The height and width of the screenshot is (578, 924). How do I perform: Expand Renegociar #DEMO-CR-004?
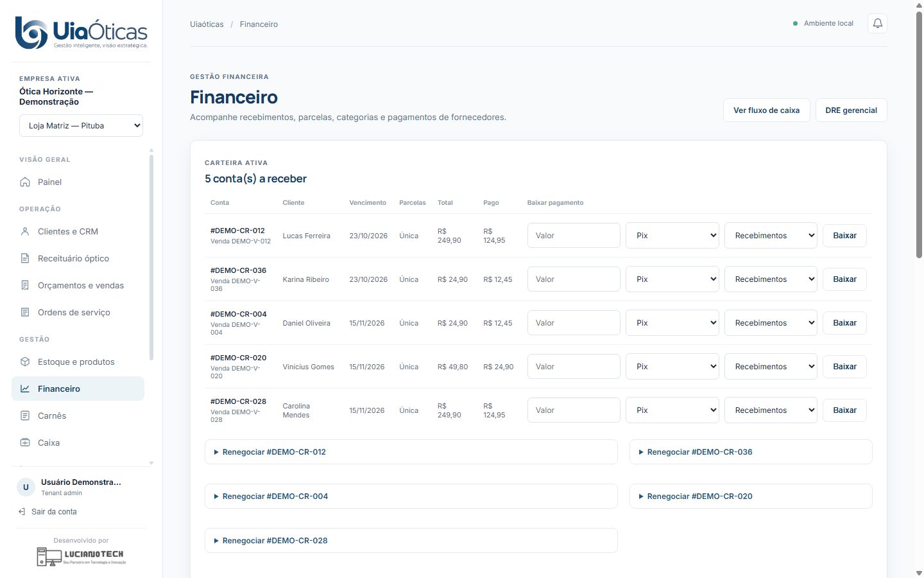pyautogui.click(x=411, y=496)
